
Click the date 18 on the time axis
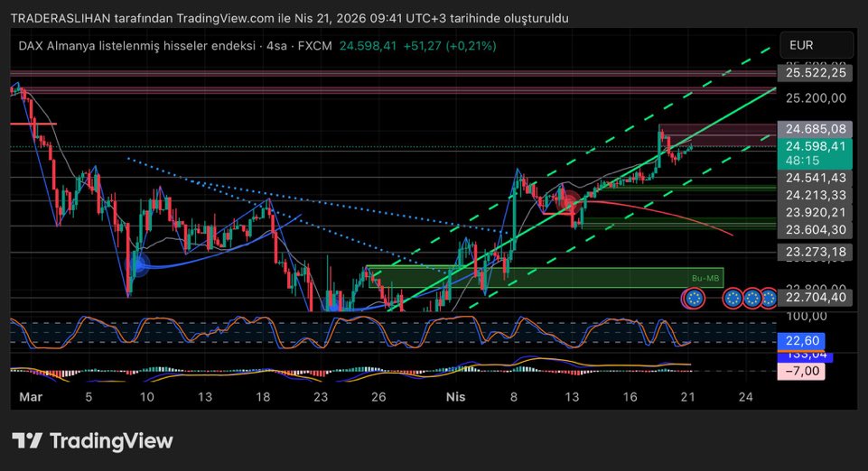[263, 397]
